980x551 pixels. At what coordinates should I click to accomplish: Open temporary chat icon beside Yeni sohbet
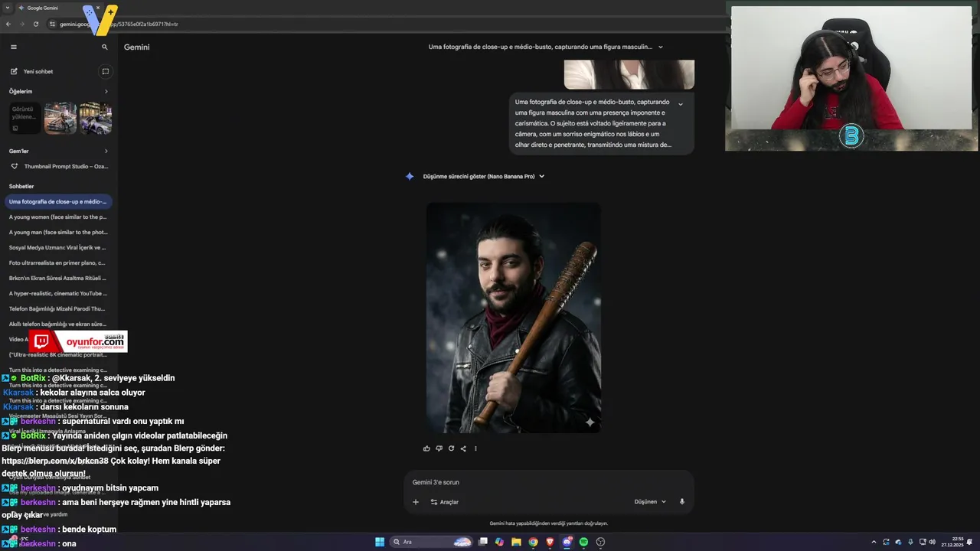coord(105,71)
